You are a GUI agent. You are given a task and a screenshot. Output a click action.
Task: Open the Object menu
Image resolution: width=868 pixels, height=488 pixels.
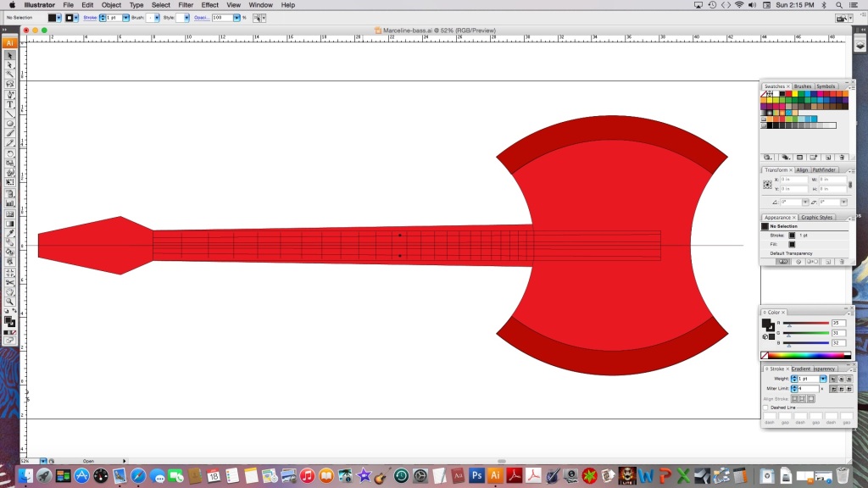(111, 5)
